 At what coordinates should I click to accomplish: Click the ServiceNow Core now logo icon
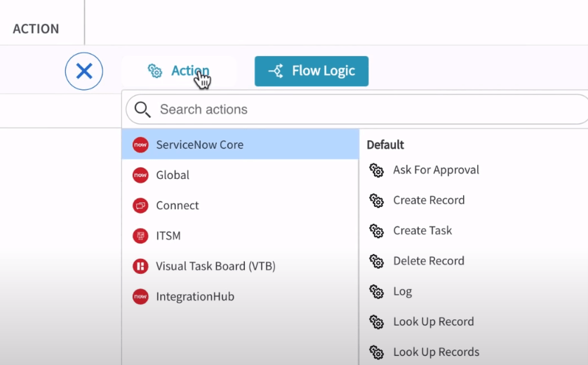coord(140,145)
